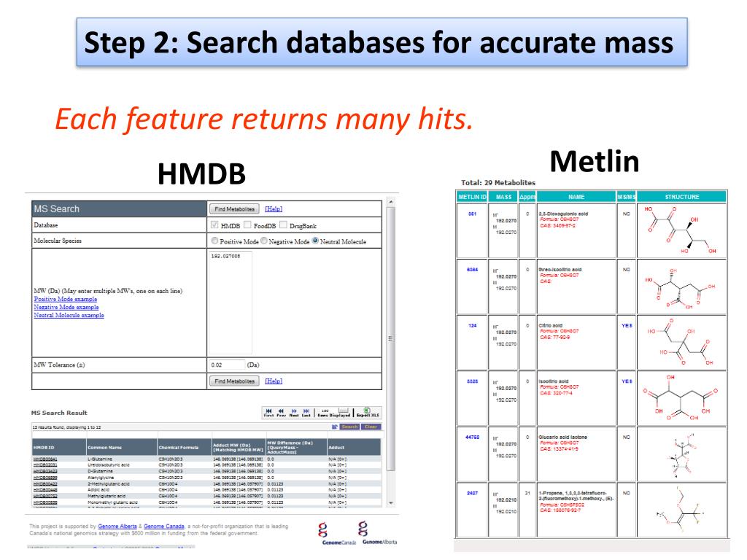Enable the DrugBank database checkbox
Screen dimensions: 747x560
pyautogui.click(x=283, y=225)
